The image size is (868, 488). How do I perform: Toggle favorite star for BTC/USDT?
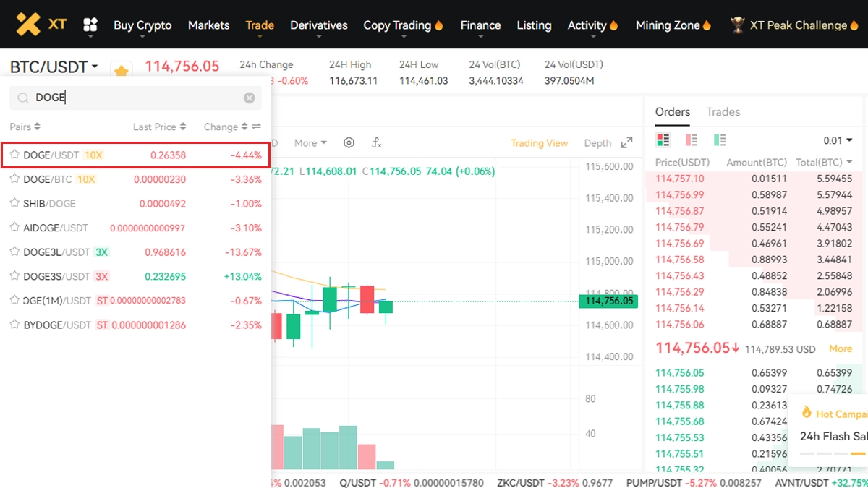[x=122, y=71]
